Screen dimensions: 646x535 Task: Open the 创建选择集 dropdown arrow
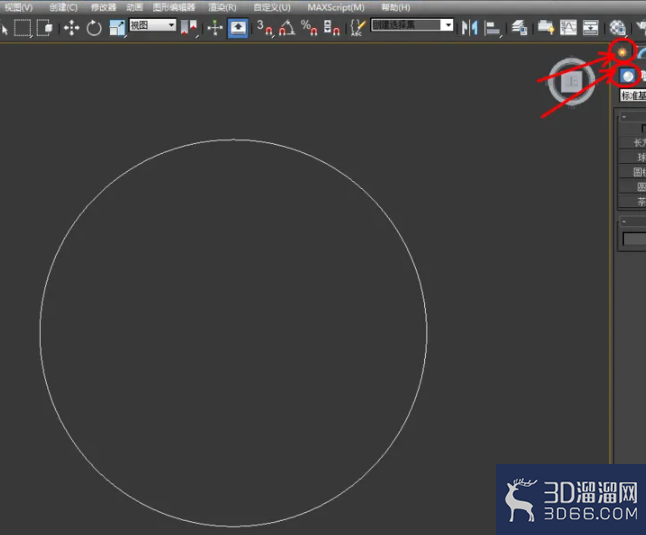tap(447, 25)
